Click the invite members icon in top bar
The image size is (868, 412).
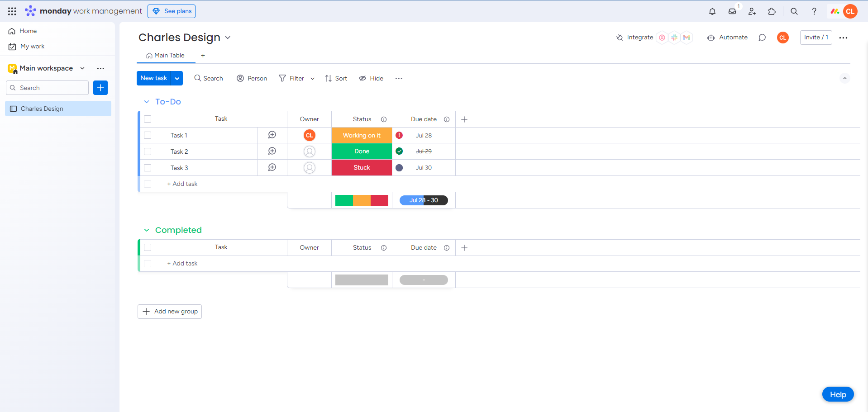752,11
